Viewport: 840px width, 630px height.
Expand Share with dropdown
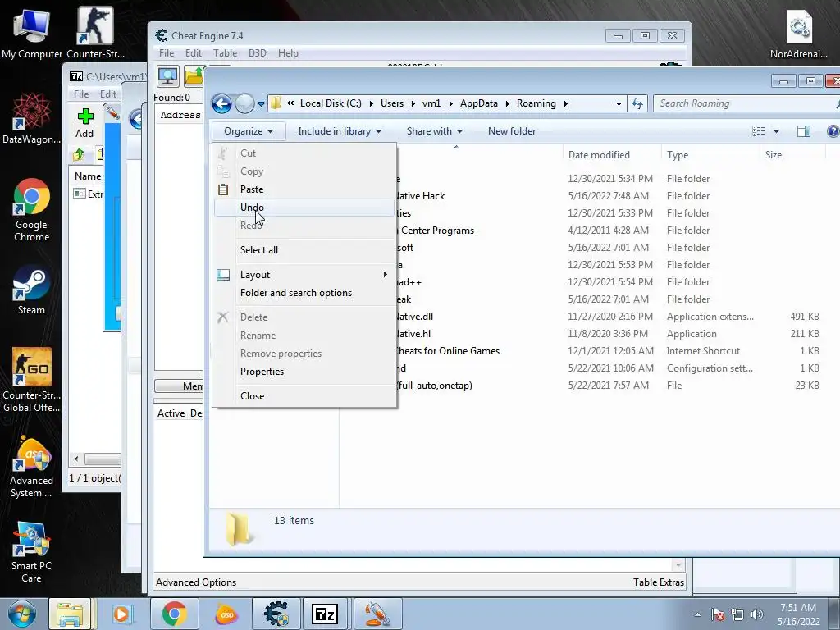[x=435, y=131]
